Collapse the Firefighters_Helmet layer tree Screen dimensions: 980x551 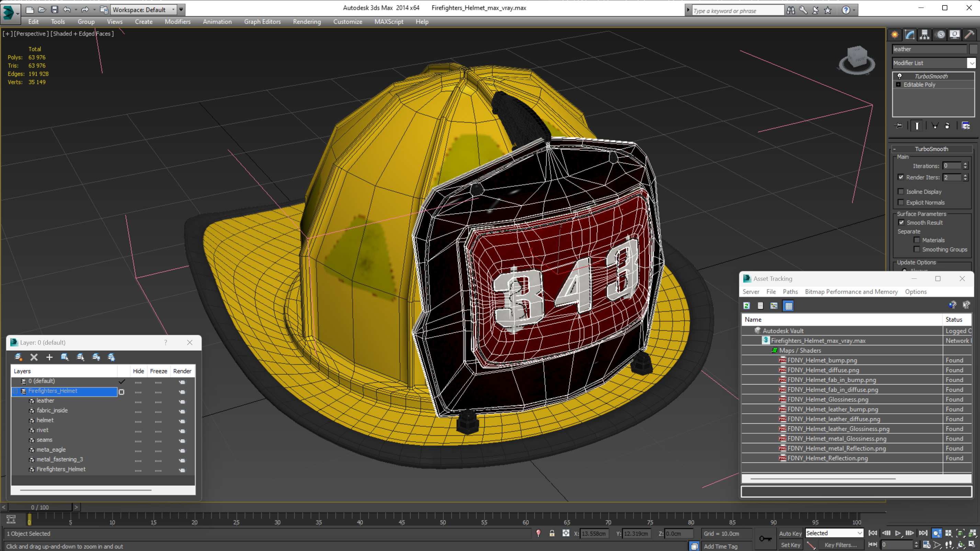pos(15,391)
